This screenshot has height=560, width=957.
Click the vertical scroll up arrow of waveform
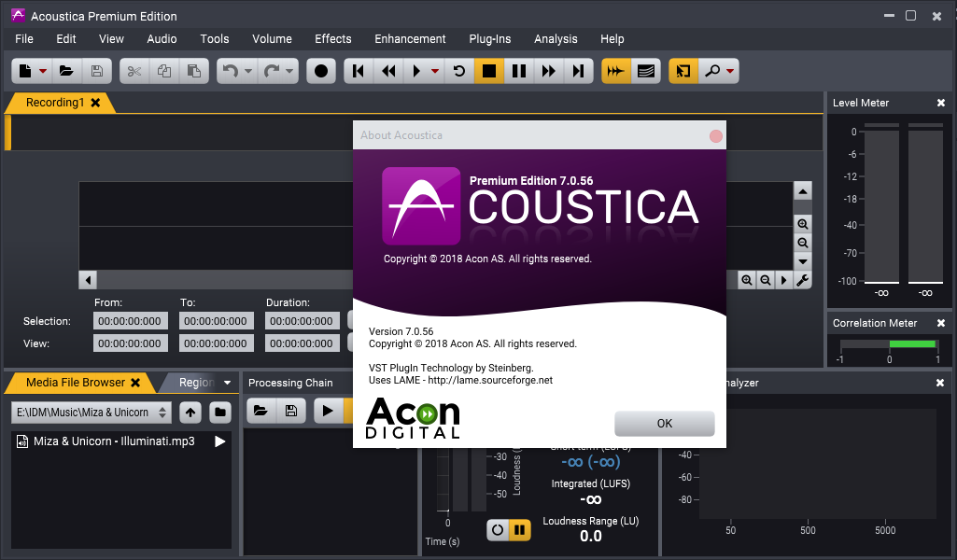(x=803, y=191)
